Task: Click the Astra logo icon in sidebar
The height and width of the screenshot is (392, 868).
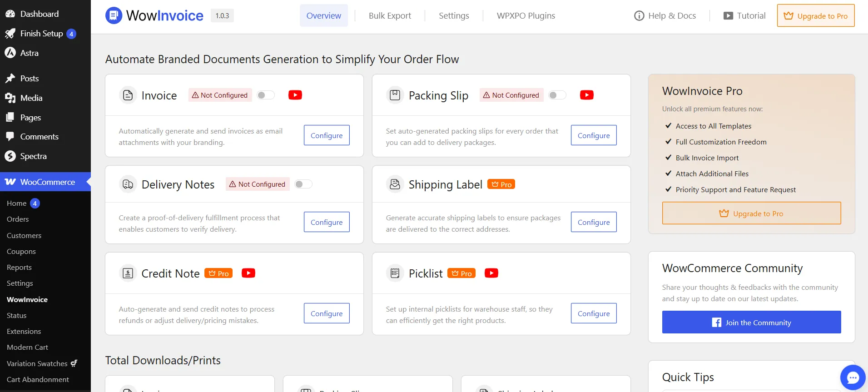Action: pos(10,53)
